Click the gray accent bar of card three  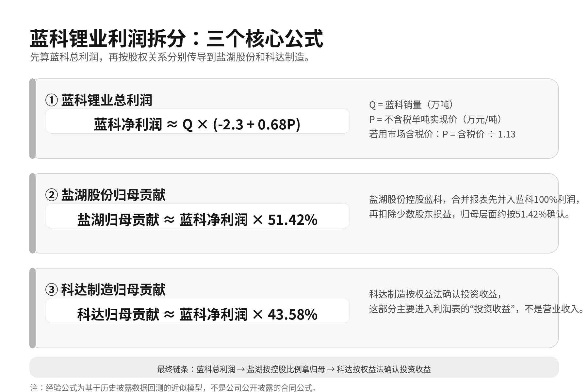32,308
